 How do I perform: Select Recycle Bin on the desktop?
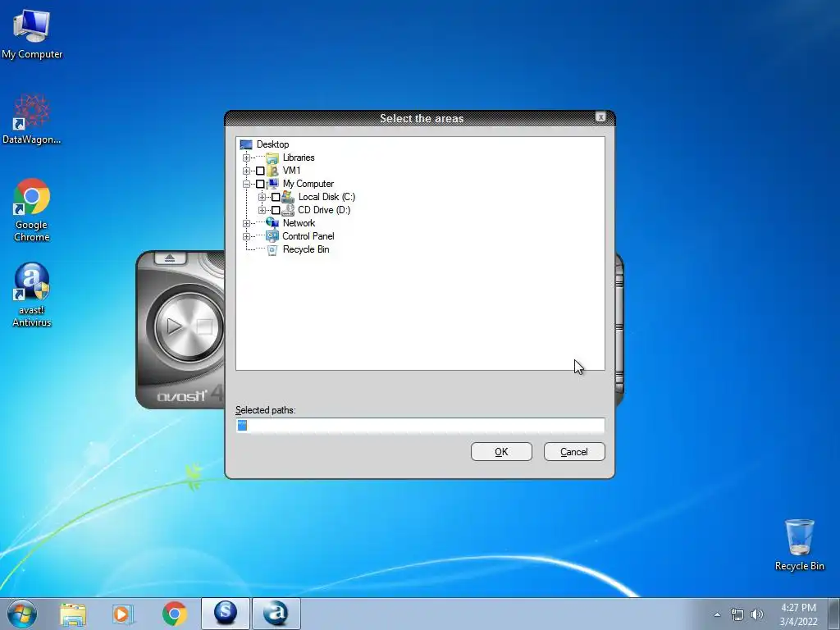point(799,545)
